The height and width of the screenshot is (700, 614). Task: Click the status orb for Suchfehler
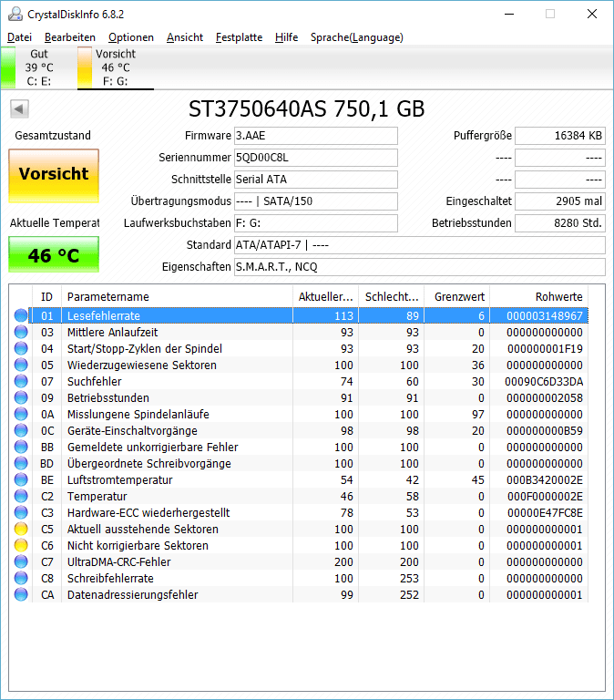point(21,381)
